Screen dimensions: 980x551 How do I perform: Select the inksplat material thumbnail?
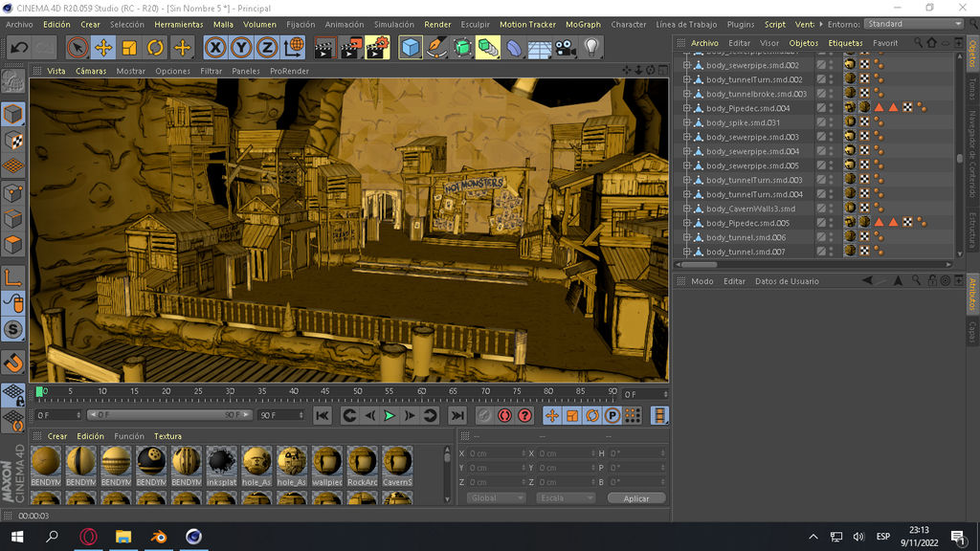point(222,466)
